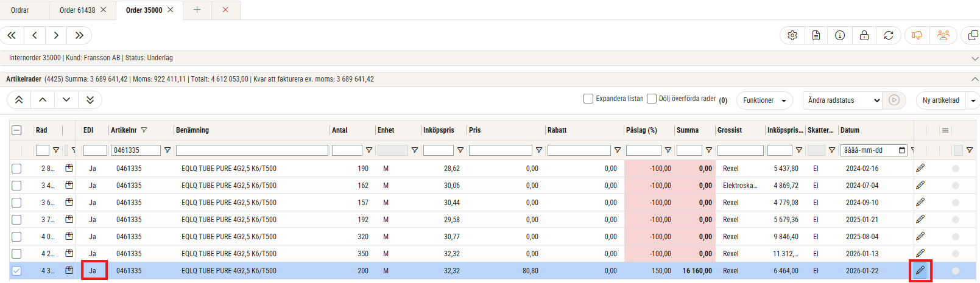Open the Funktioner dropdown
This screenshot has width=980, height=283.
764,100
